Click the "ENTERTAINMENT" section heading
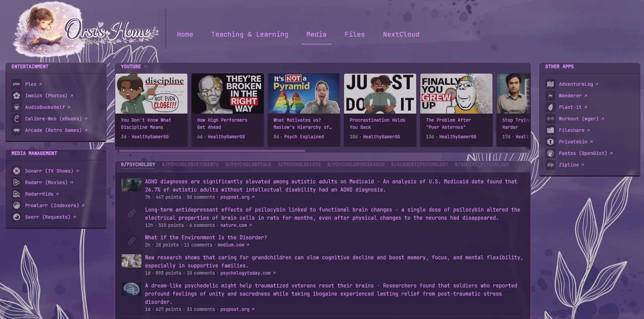Image resolution: width=644 pixels, height=319 pixels. tap(30, 66)
